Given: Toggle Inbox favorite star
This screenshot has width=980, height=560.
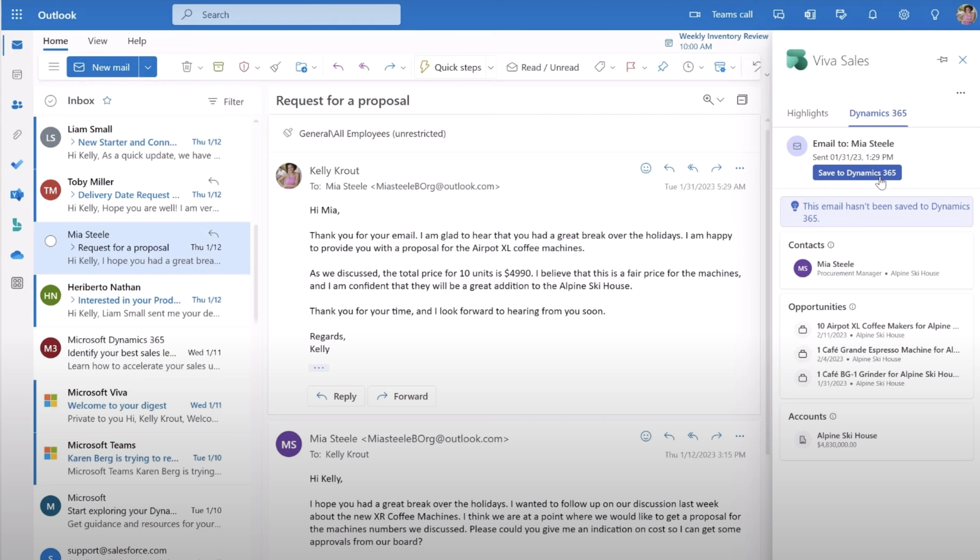Looking at the screenshot, I should pyautogui.click(x=107, y=100).
